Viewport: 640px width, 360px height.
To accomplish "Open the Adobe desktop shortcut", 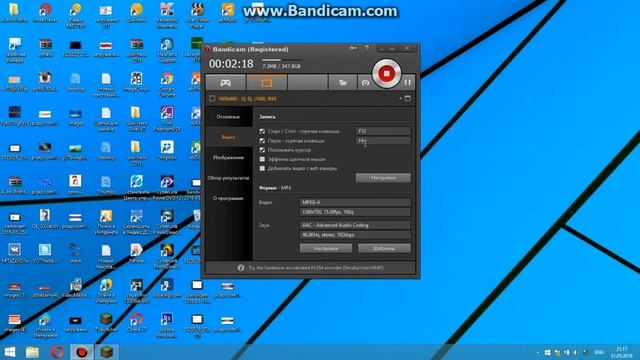I will point(167,326).
